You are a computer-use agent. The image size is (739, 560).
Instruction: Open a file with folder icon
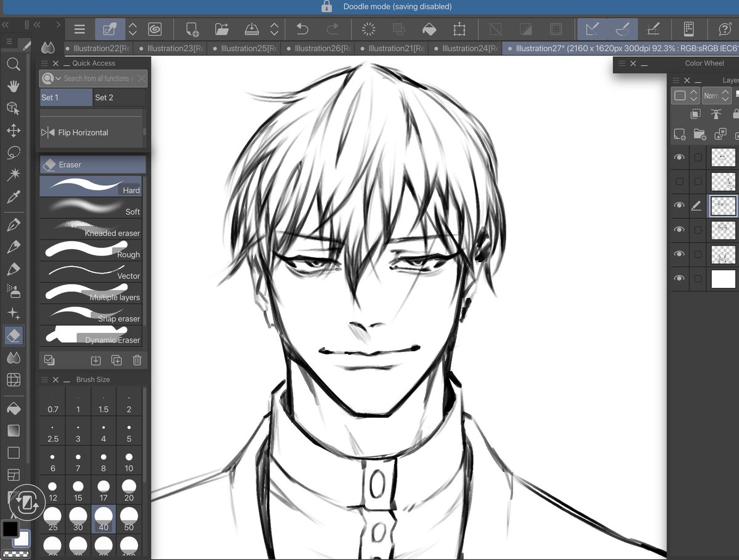coord(222,29)
